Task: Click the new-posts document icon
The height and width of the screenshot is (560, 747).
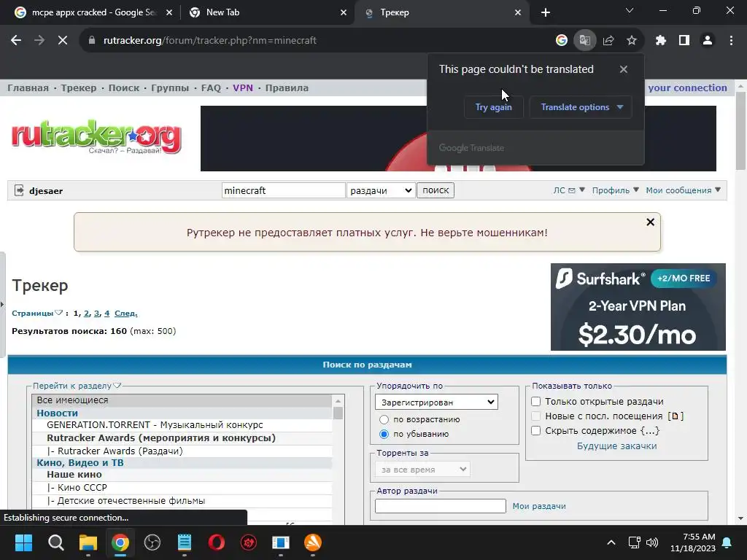Action: pyautogui.click(x=675, y=416)
